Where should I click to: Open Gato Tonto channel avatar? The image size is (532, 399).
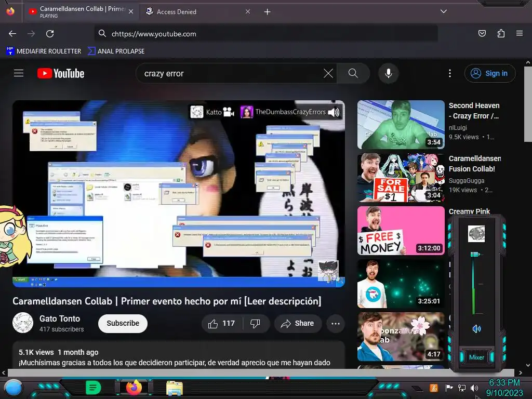(23, 323)
